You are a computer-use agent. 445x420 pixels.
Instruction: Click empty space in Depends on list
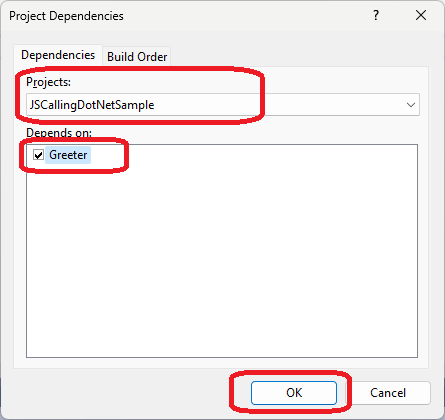click(222, 260)
